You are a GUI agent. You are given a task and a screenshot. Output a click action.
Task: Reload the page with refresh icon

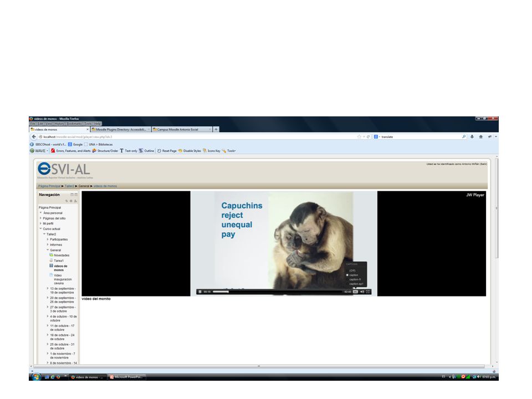[x=368, y=137]
